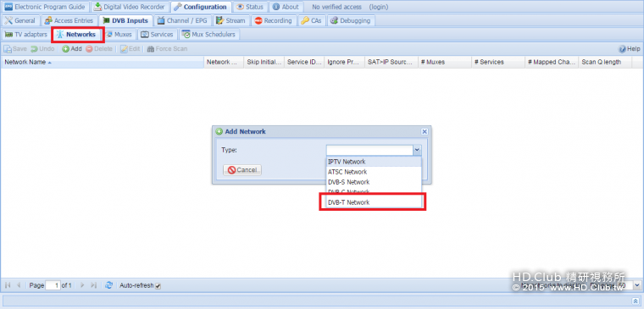Image resolution: width=644 pixels, height=309 pixels.
Task: Switch to TV adapters subtab
Action: click(26, 35)
